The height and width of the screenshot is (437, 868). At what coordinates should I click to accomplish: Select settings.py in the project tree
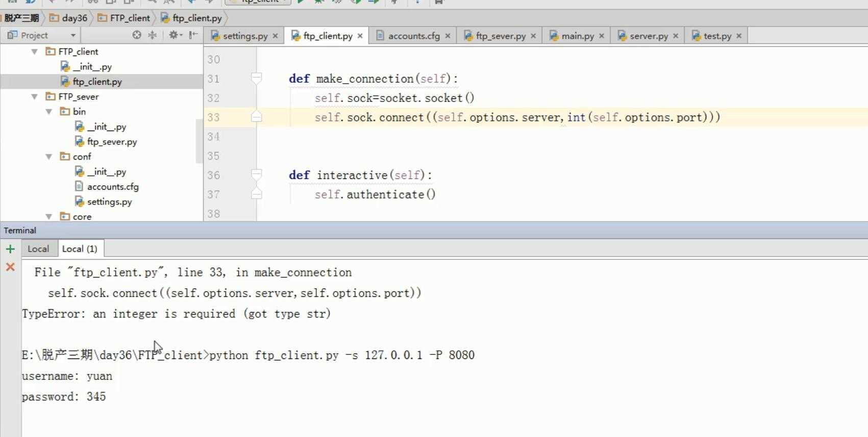click(109, 202)
